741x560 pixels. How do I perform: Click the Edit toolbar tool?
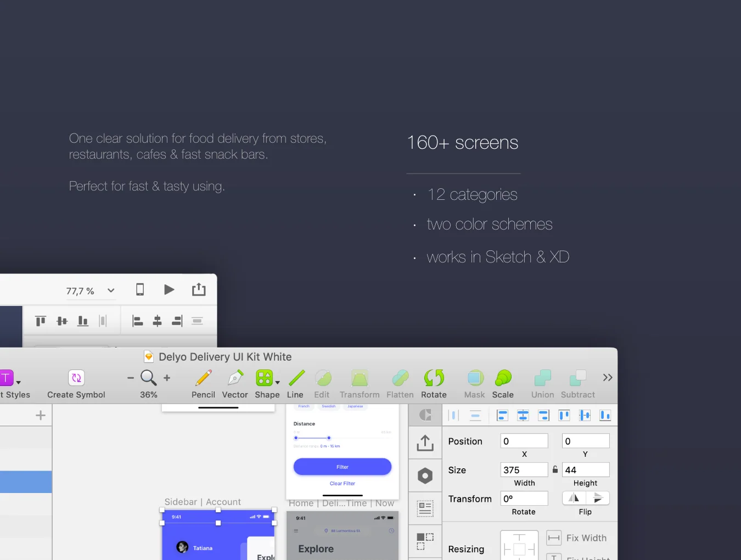click(x=322, y=384)
